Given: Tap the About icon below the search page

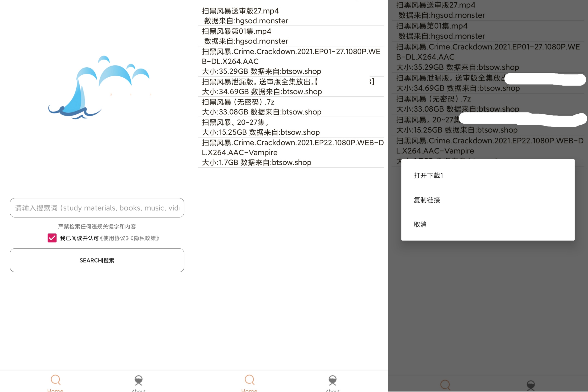Looking at the screenshot, I should [139, 379].
